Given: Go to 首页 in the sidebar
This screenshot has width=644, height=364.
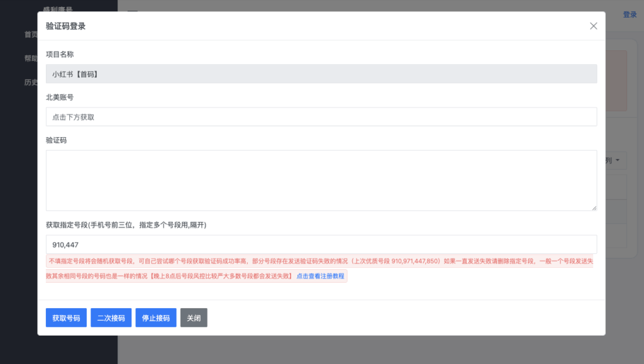Looking at the screenshot, I should click(x=31, y=35).
